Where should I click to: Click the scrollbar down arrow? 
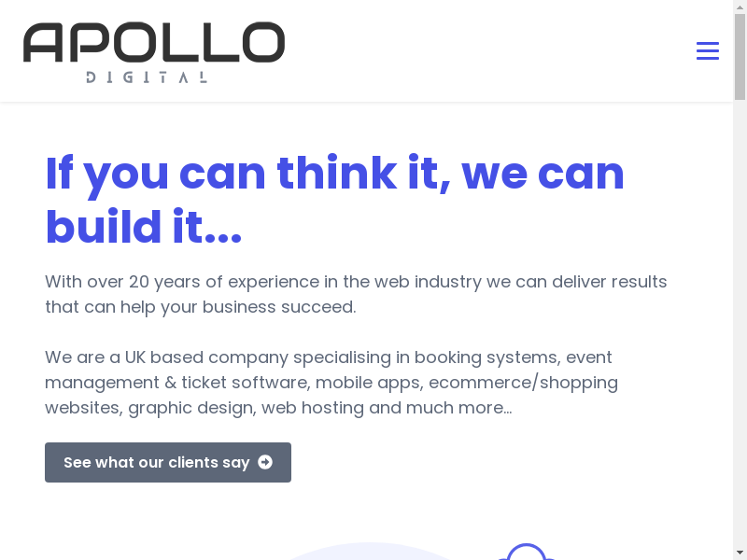coord(740,553)
